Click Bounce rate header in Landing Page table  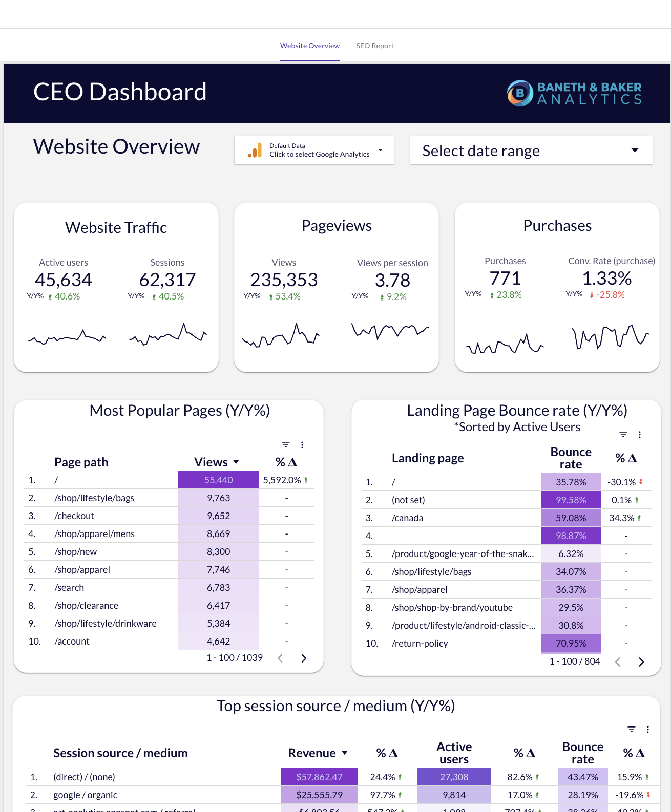pyautogui.click(x=571, y=458)
